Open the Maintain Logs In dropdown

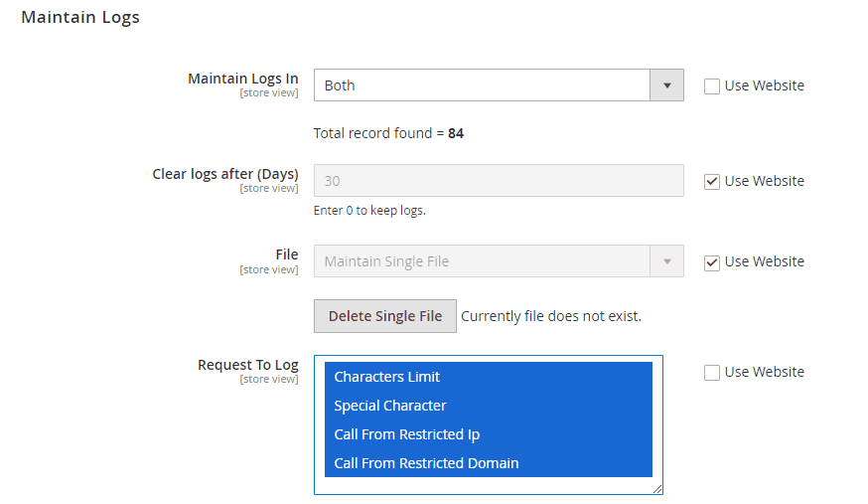pos(482,85)
